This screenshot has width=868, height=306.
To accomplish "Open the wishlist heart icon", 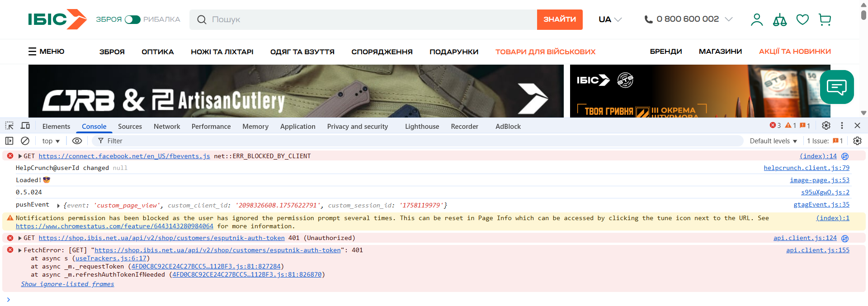I will pos(802,19).
